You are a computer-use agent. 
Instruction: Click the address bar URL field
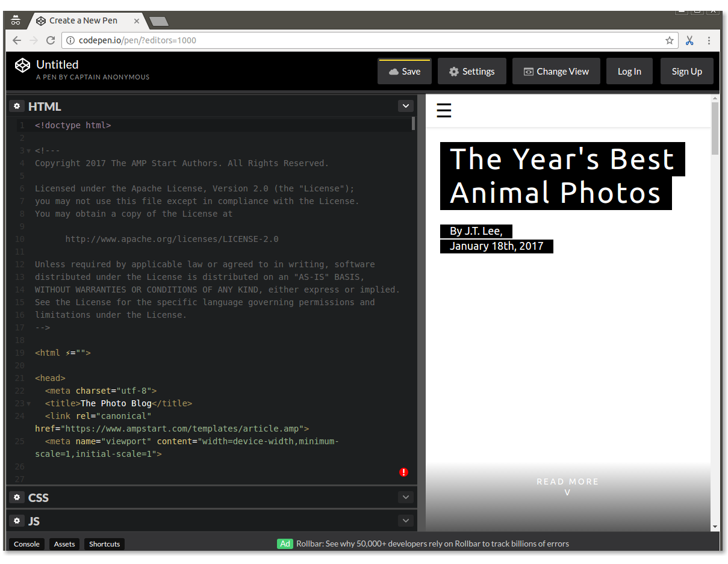tap(361, 40)
